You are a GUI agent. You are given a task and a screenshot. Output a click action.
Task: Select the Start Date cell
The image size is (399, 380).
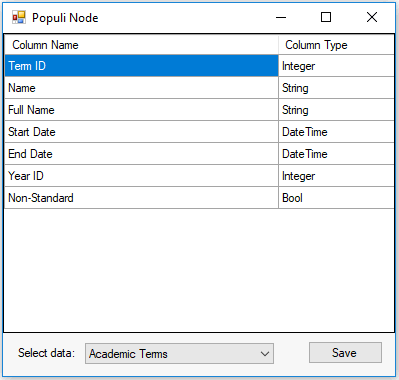pyautogui.click(x=142, y=132)
